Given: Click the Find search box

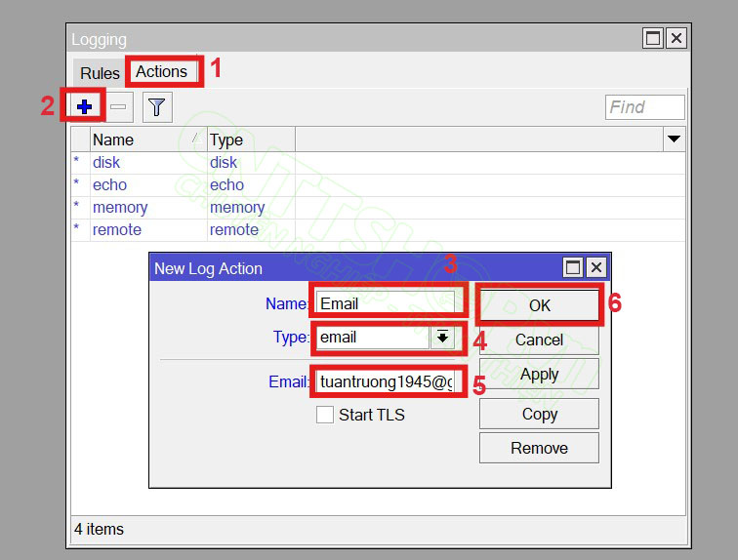Looking at the screenshot, I should click(x=644, y=107).
